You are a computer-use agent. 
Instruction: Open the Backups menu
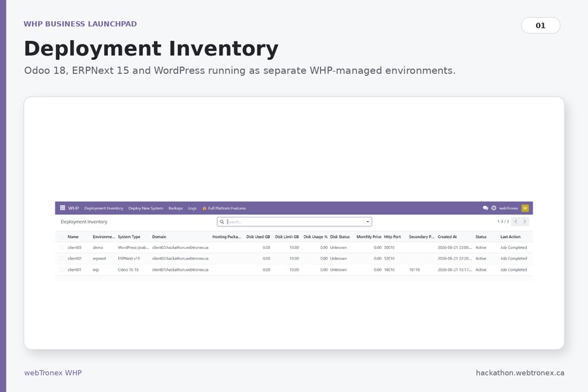(x=176, y=208)
